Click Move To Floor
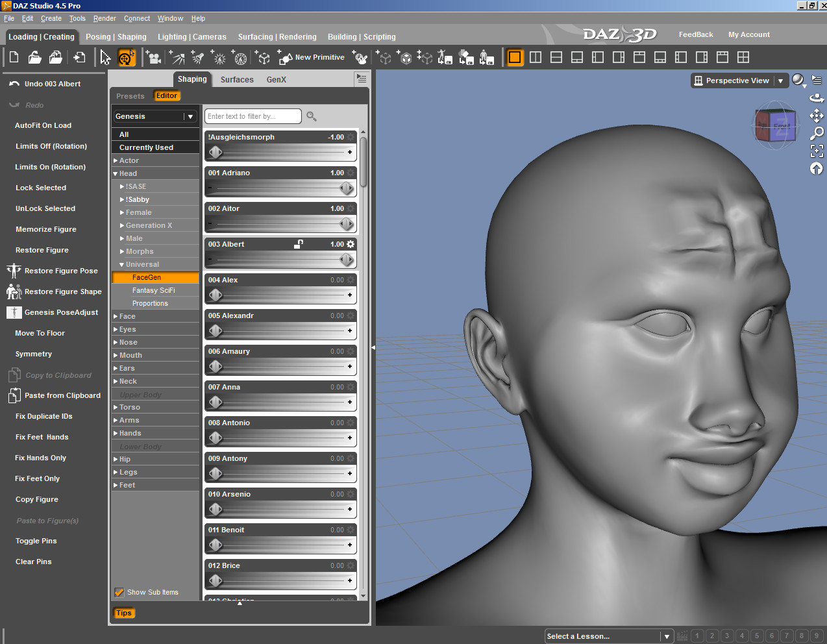827x644 pixels. [40, 333]
